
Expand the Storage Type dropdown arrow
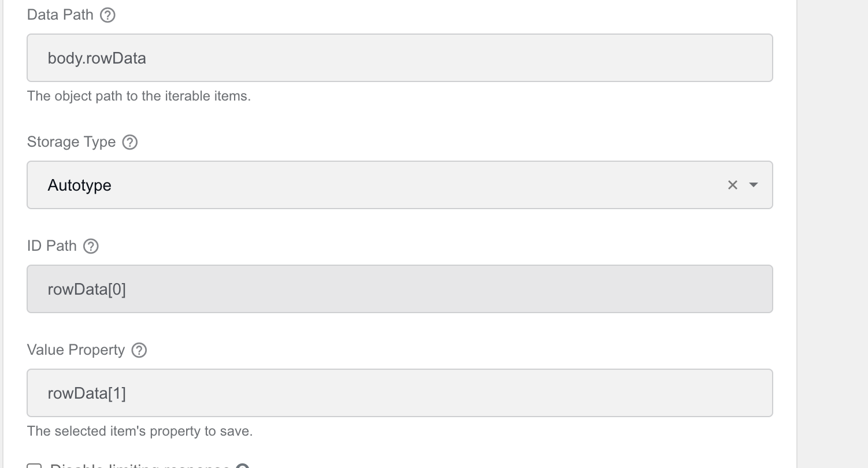point(753,185)
